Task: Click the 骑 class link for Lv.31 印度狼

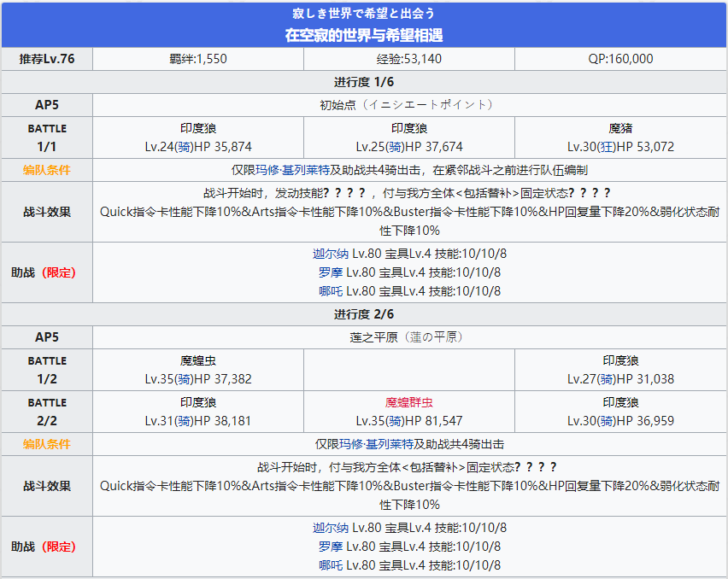Action: coord(184,421)
